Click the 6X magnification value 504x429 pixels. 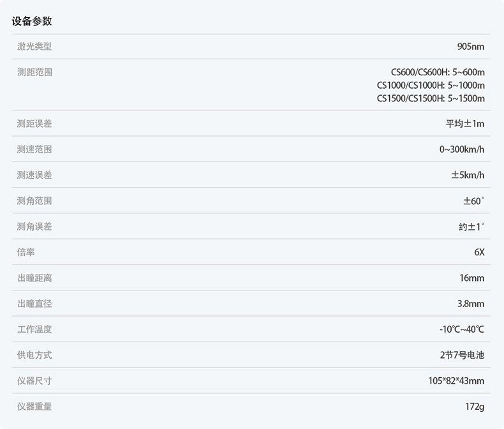(x=479, y=252)
